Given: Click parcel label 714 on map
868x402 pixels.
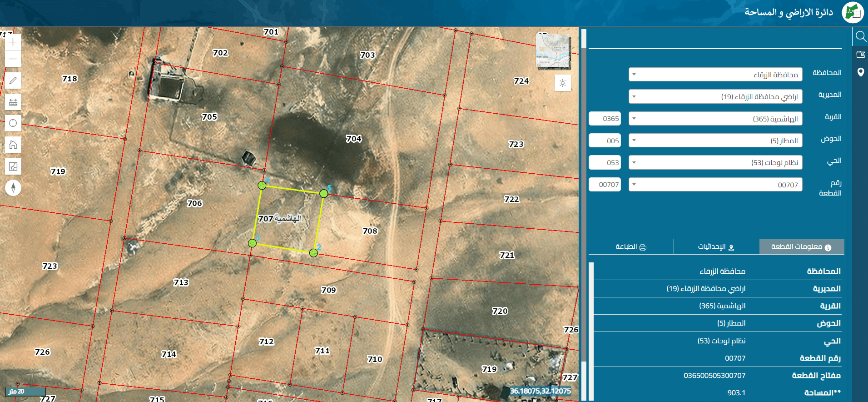Looking at the screenshot, I should pos(169,354).
